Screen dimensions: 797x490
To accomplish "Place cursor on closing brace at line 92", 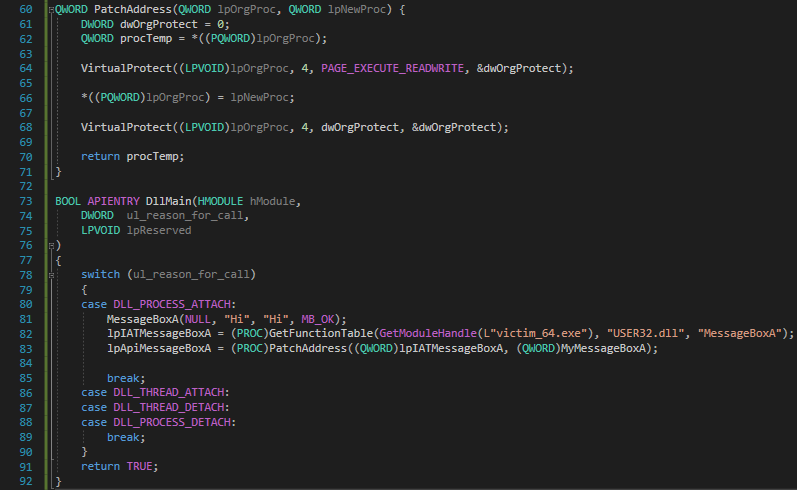I will click(58, 481).
